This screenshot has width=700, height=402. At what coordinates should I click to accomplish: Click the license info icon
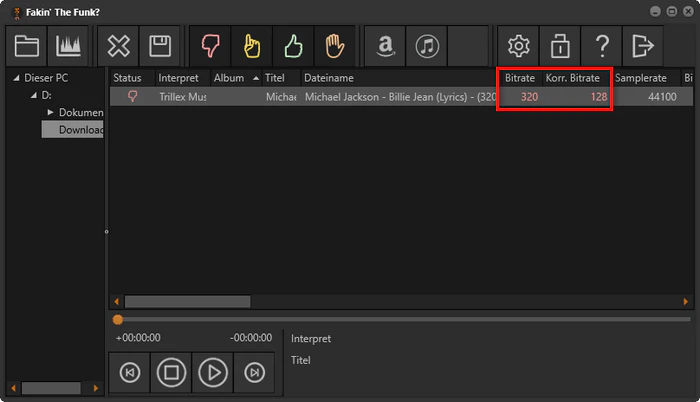tap(560, 46)
